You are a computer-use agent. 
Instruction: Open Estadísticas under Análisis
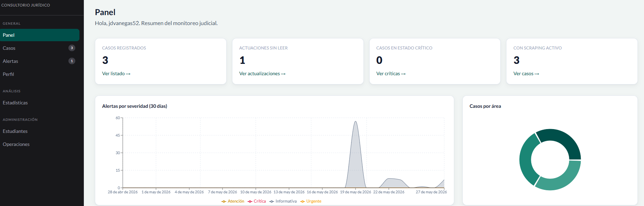click(40, 103)
